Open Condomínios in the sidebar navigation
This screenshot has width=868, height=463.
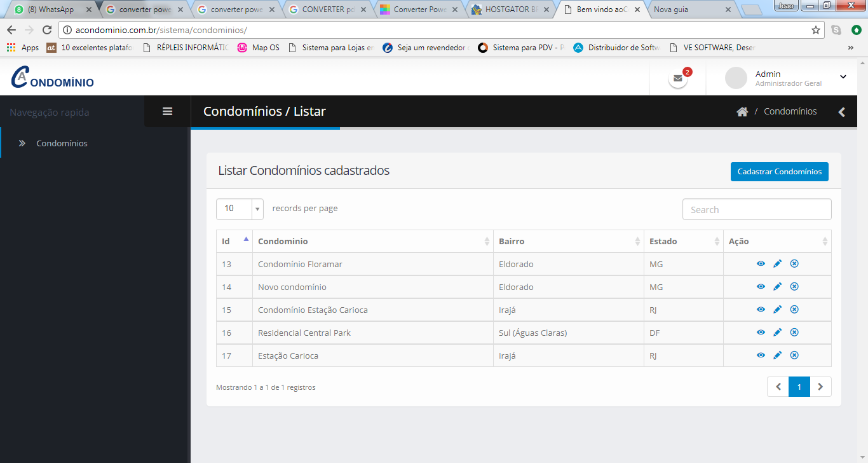click(x=95, y=143)
